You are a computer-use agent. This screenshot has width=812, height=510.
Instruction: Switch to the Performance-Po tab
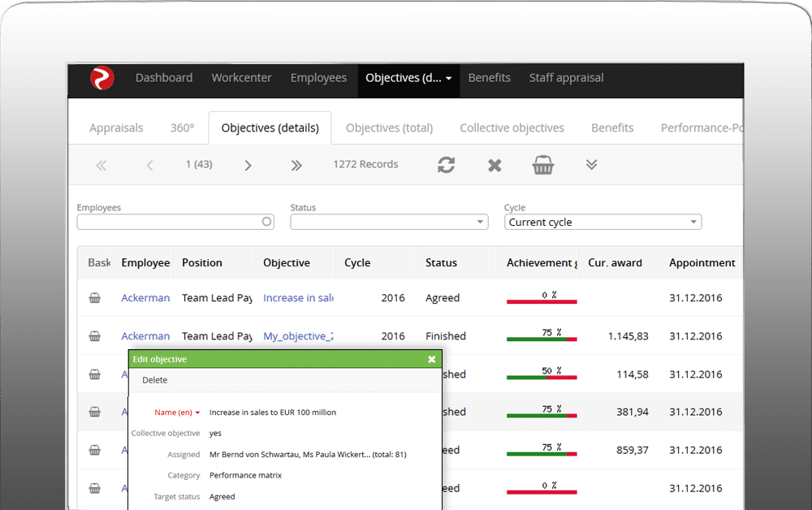tap(702, 127)
